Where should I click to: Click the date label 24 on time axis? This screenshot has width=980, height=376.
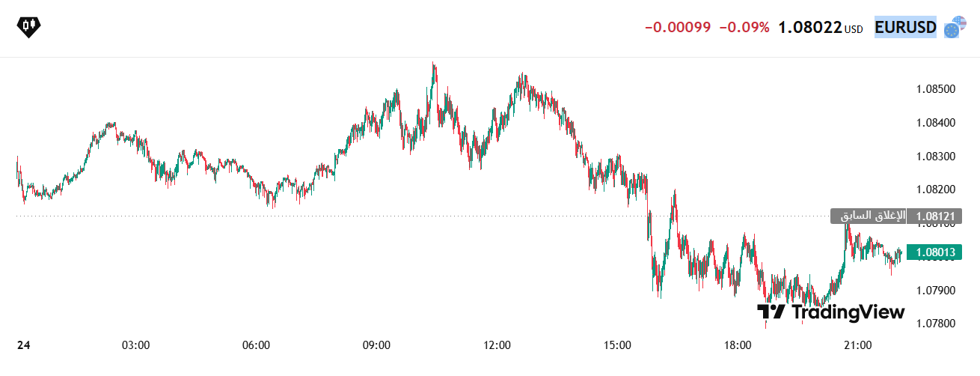[x=24, y=345]
